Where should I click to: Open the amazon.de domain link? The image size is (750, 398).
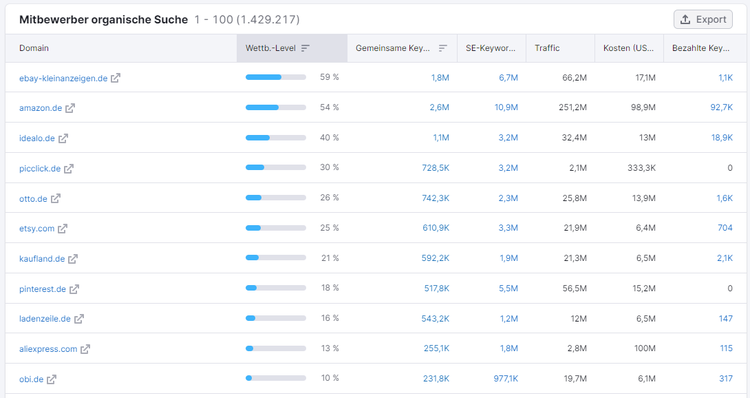point(41,108)
